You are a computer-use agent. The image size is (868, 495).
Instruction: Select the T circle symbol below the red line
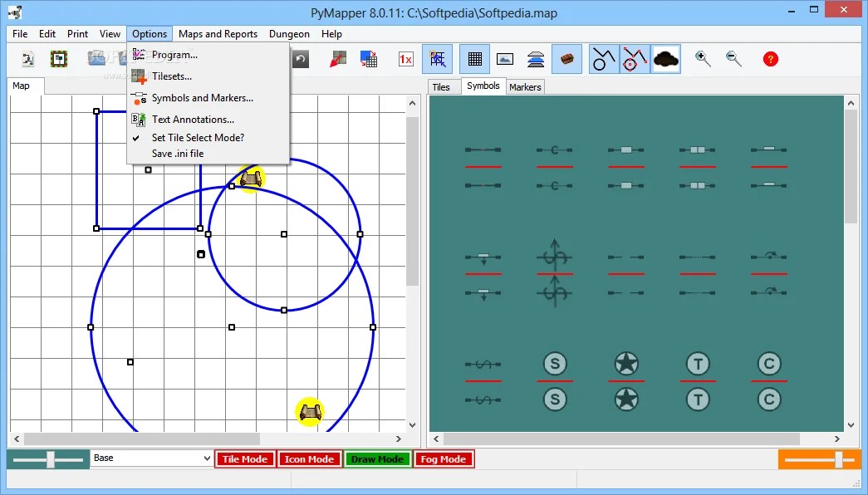pos(698,399)
